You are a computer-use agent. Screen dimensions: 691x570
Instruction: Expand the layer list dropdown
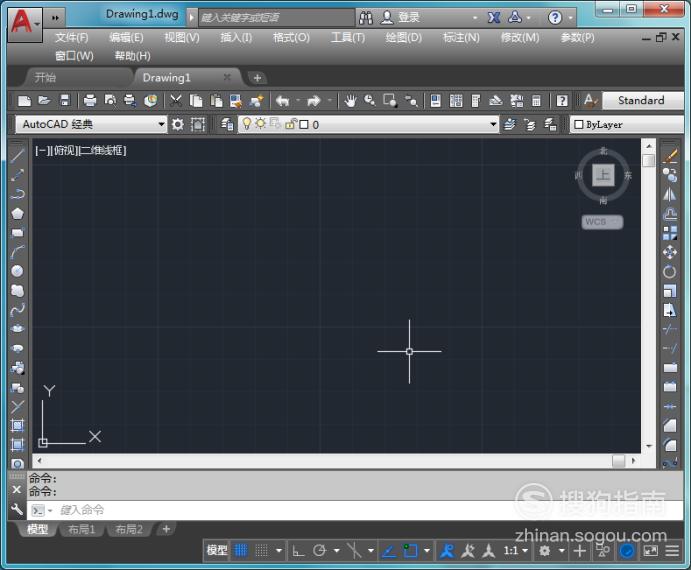coord(494,125)
